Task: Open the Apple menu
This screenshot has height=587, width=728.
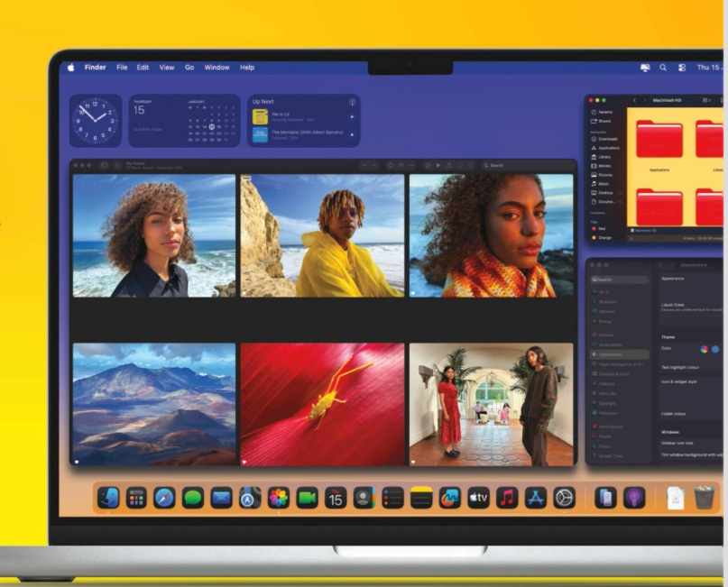Action: coord(70,68)
